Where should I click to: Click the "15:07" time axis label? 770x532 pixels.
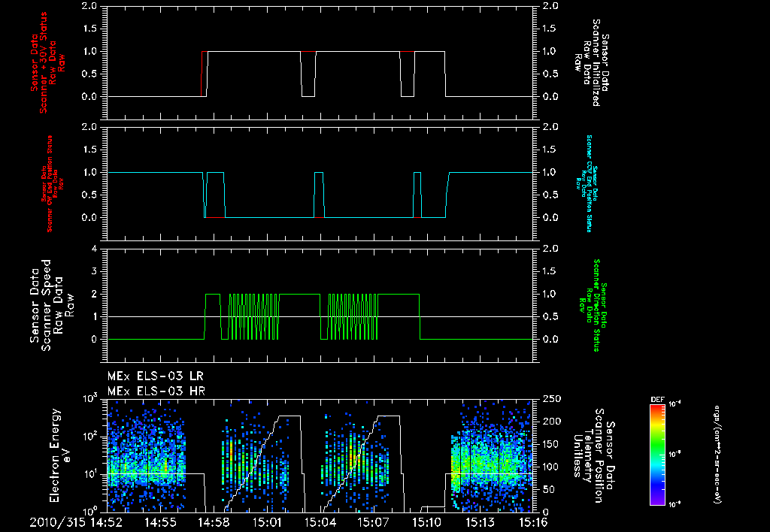click(373, 522)
